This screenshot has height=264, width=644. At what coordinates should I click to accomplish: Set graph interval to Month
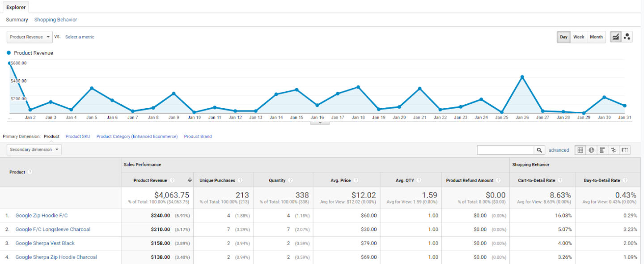pyautogui.click(x=596, y=37)
